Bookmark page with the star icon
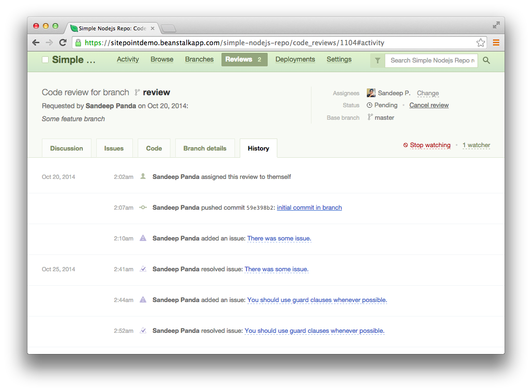 tap(480, 43)
